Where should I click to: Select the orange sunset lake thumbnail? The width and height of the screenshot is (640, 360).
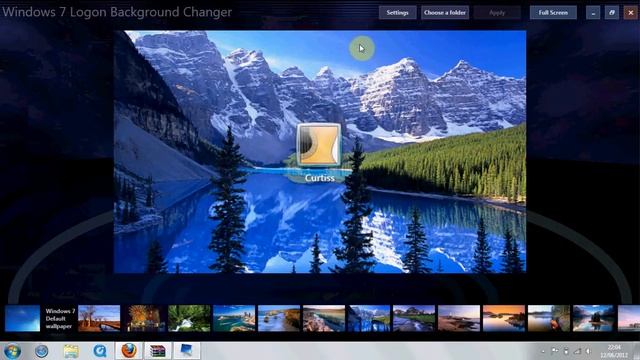tap(504, 318)
